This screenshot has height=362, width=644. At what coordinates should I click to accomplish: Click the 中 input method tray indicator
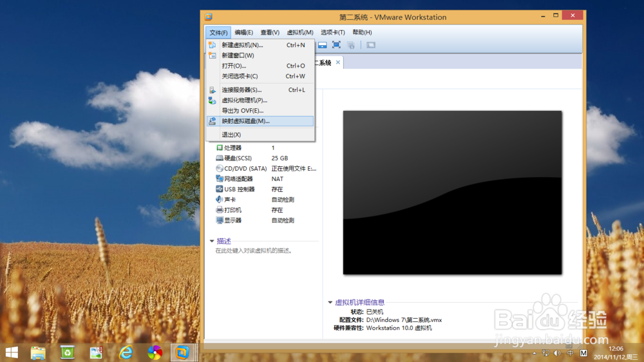tap(570, 353)
